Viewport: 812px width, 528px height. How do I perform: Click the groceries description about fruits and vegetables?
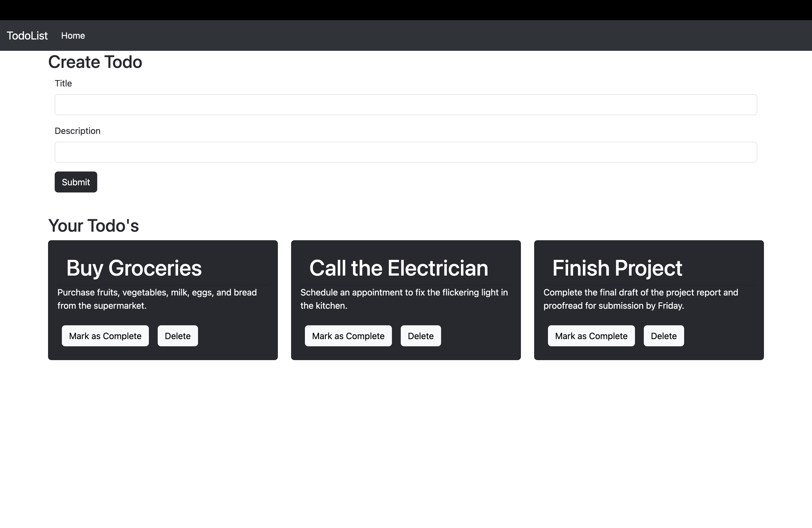point(157,299)
